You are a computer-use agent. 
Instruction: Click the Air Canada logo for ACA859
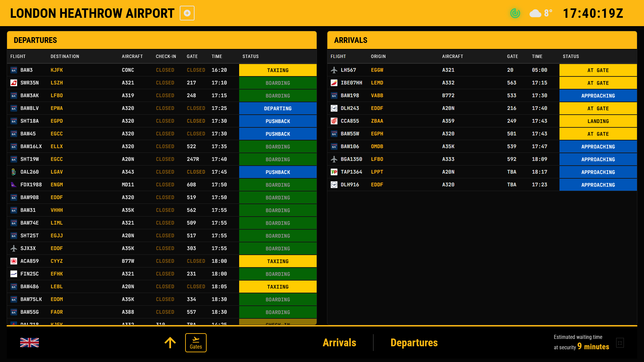click(14, 261)
